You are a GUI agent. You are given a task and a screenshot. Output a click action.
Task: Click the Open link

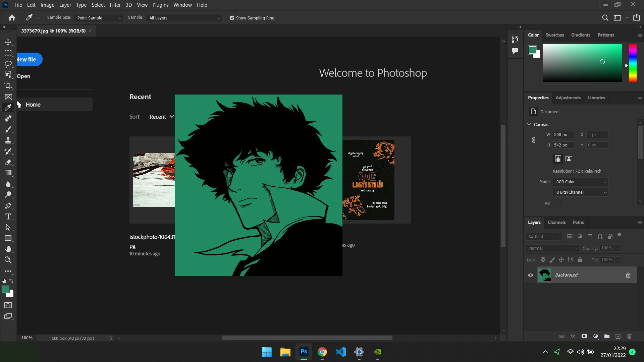[23, 76]
